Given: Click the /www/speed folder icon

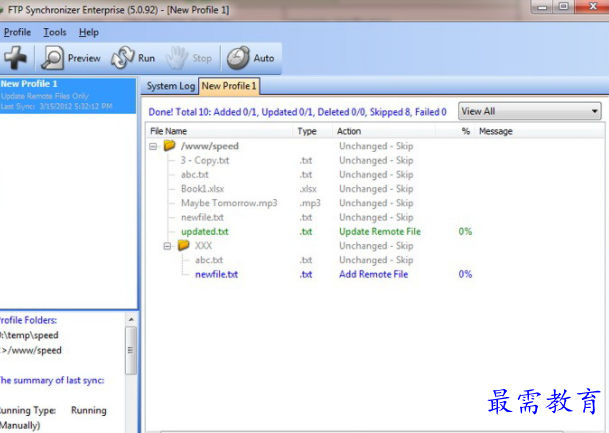Looking at the screenshot, I should 169,146.
